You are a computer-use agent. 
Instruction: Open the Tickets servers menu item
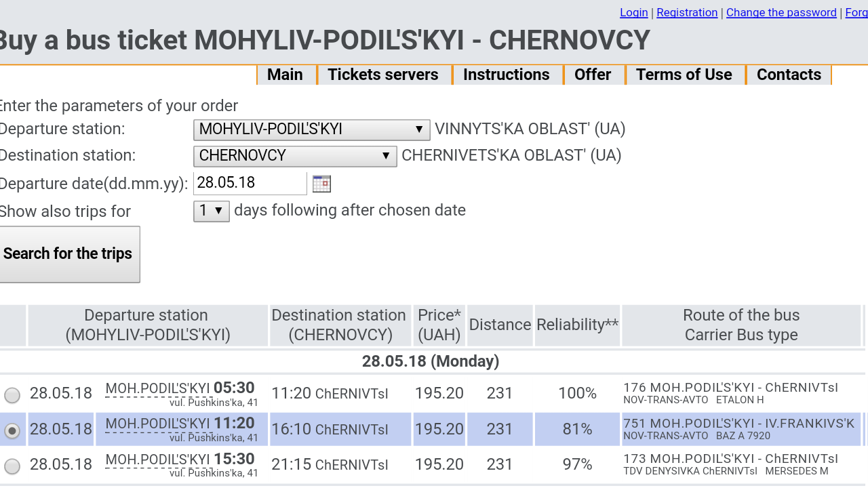[383, 75]
